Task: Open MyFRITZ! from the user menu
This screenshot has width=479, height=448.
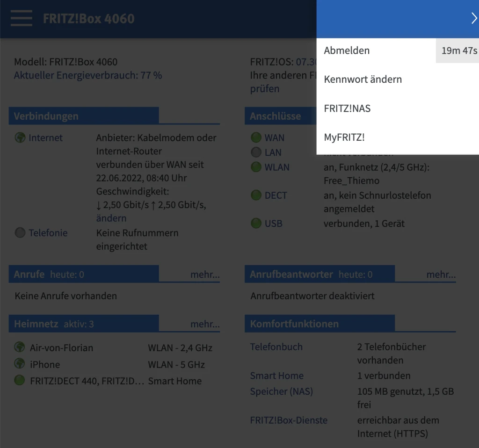Action: pos(344,137)
